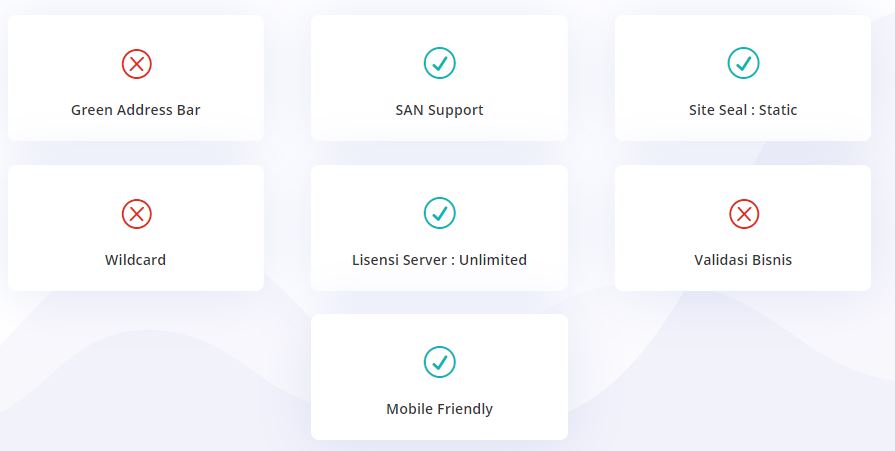
Task: Click the Validasi Bisnis label text
Action: [x=743, y=260]
